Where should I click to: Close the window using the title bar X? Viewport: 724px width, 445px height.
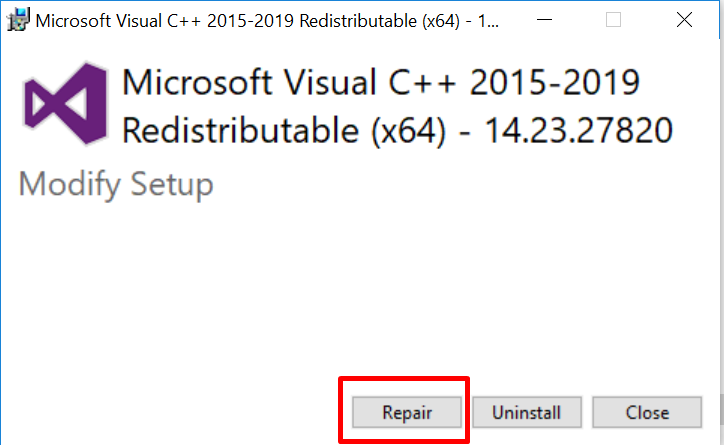[684, 20]
